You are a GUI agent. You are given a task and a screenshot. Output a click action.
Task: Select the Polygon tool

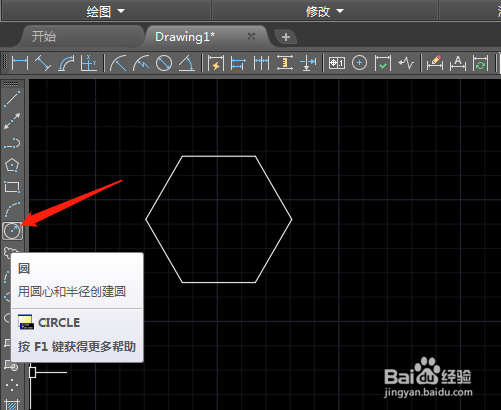pyautogui.click(x=12, y=165)
